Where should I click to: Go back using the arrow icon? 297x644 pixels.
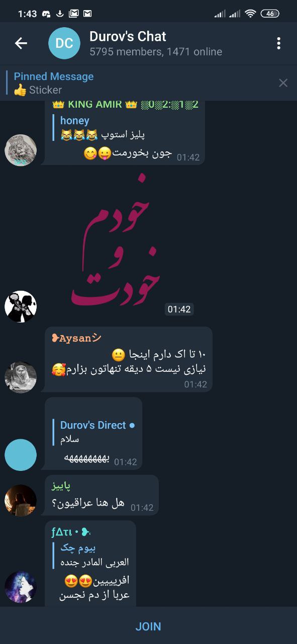click(x=21, y=43)
